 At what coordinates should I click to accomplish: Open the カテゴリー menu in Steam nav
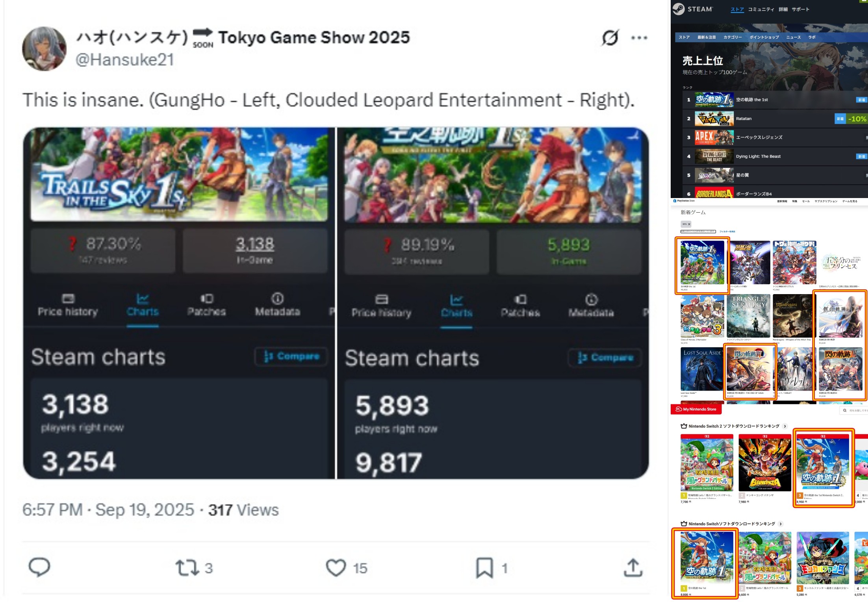[x=733, y=37]
